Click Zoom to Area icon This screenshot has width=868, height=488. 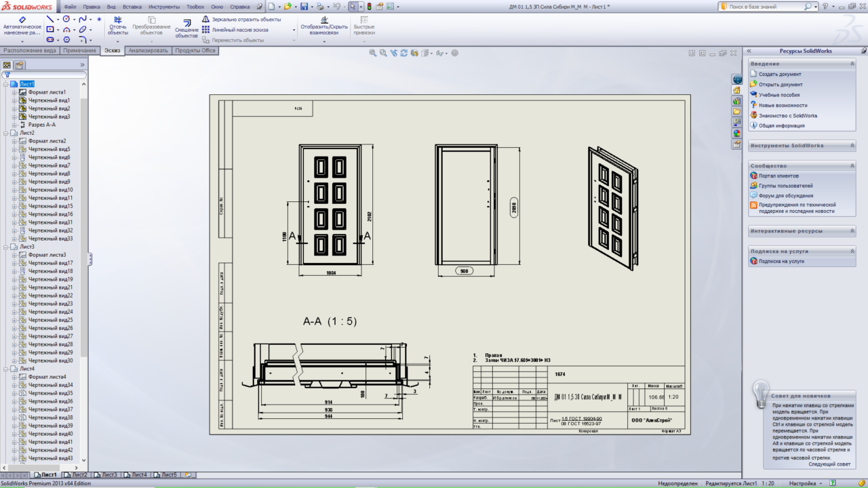click(x=383, y=53)
